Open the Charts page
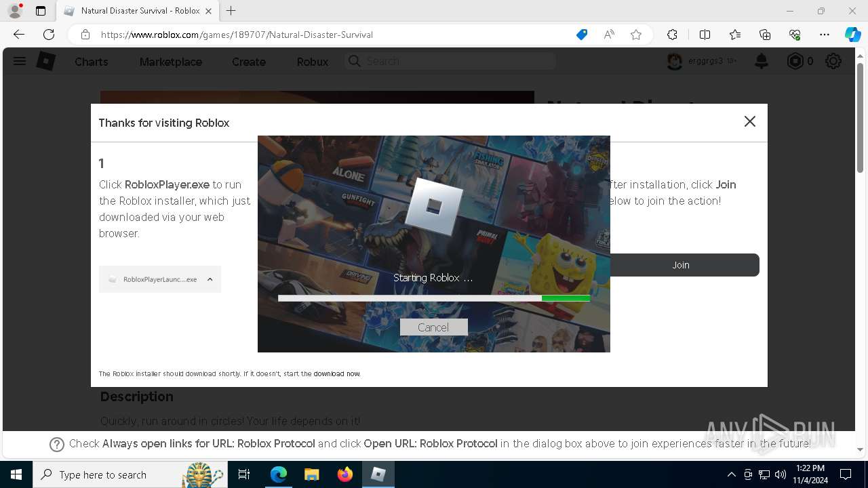This screenshot has height=488, width=868. [x=91, y=62]
